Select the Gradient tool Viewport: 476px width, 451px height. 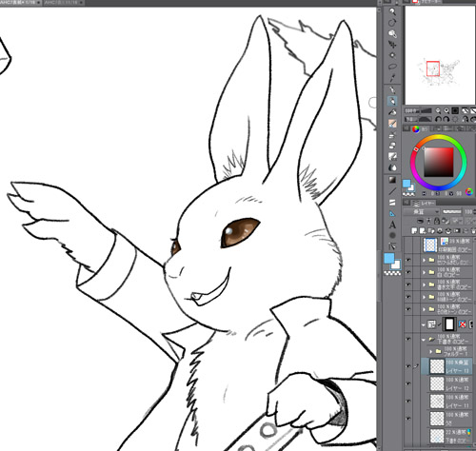point(392,180)
